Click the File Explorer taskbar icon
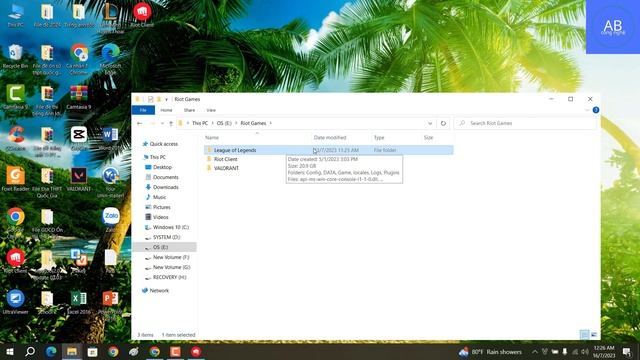Screen dimensions: 640x360 (x=72, y=352)
